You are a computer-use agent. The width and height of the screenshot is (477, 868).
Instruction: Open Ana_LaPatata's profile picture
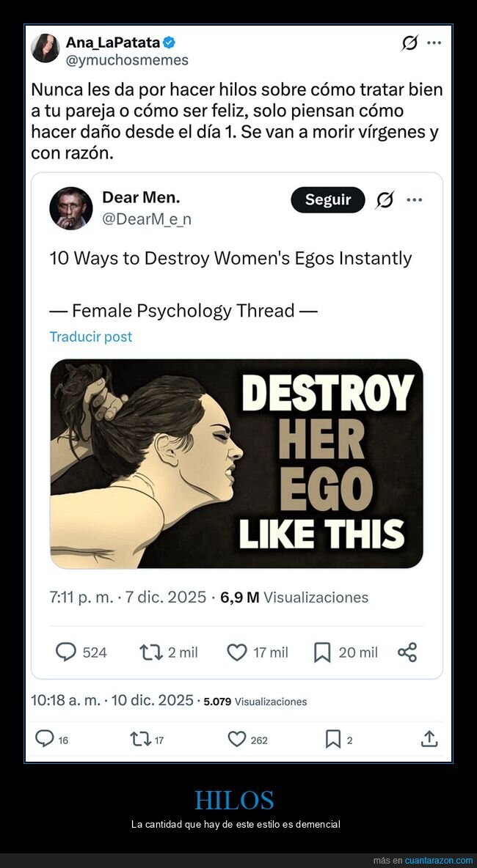[x=45, y=49]
